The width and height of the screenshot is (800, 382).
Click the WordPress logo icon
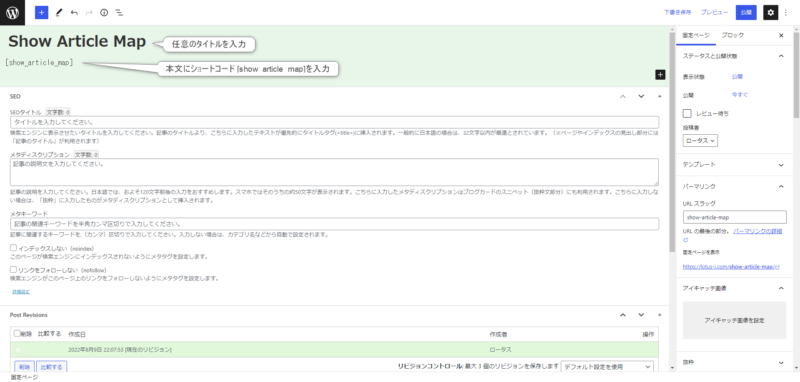(x=12, y=12)
